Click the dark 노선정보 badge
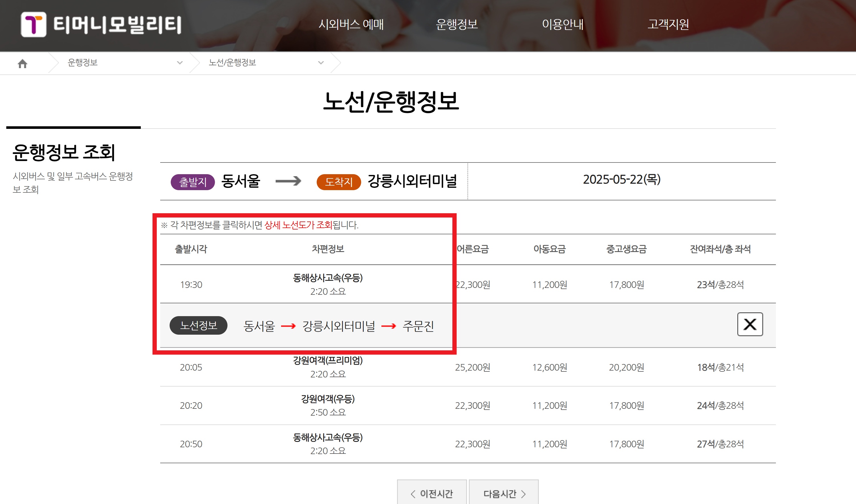 point(198,325)
